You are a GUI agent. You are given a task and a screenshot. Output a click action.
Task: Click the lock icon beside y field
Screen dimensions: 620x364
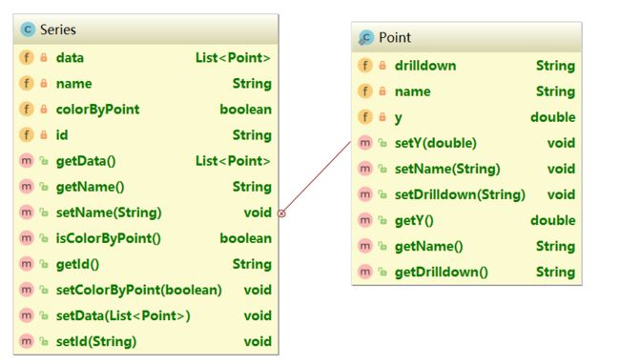click(382, 117)
